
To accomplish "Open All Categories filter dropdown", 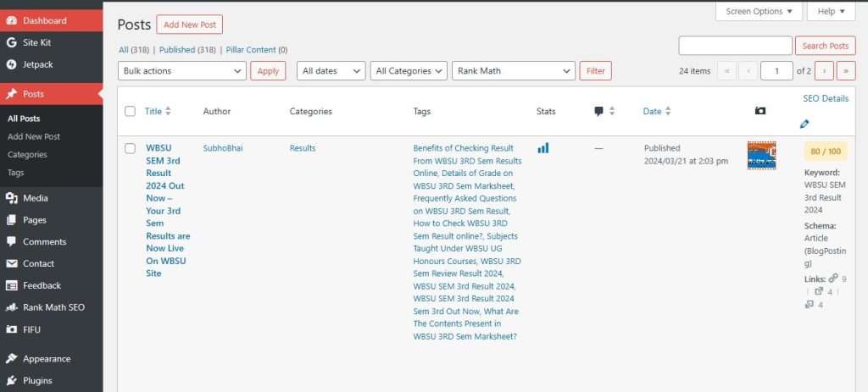I will click(409, 71).
